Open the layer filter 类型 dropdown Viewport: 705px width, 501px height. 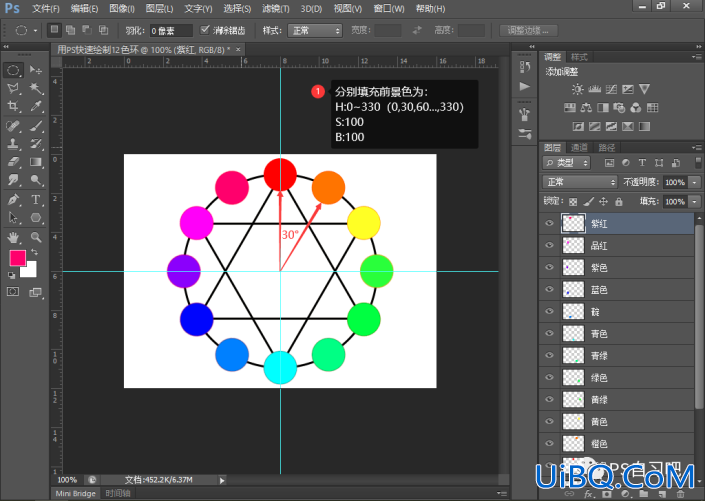point(567,163)
